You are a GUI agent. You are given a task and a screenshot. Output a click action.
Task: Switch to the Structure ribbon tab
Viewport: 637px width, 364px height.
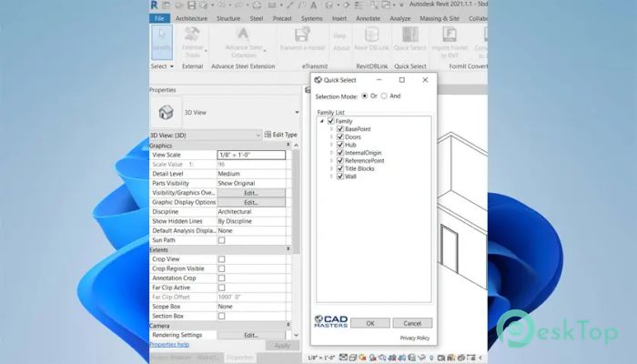coord(228,18)
